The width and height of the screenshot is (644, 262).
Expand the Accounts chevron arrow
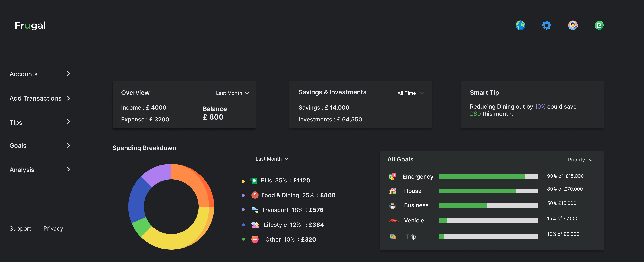point(69,73)
